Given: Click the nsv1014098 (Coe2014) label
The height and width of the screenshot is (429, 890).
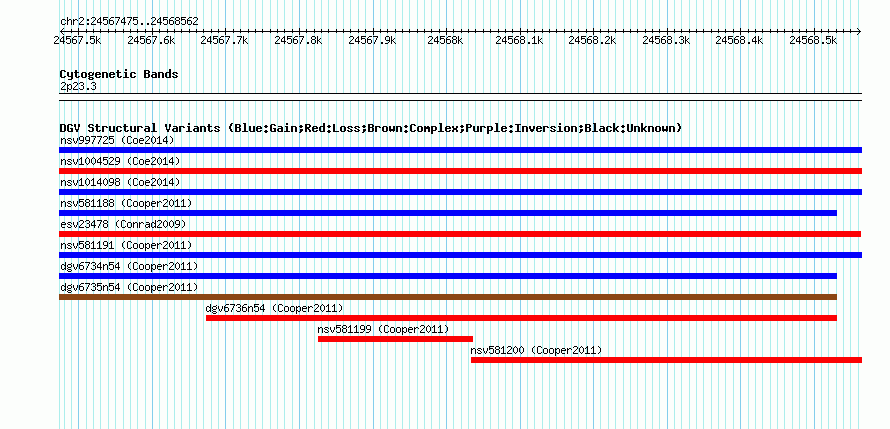Looking at the screenshot, I should (x=120, y=182).
